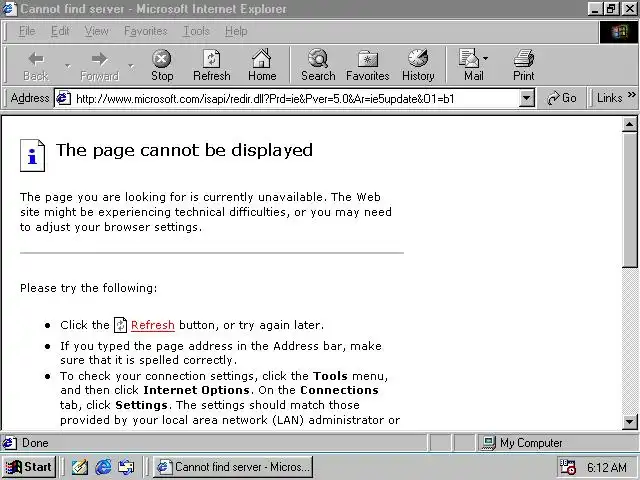This screenshot has height=480, width=640.
Task: Click the 6:12 AM clock
Action: (x=607, y=467)
